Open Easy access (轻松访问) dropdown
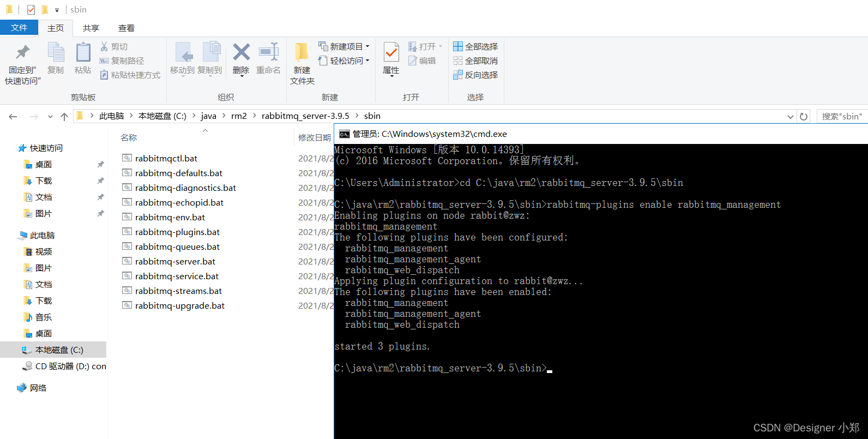This screenshot has height=439, width=868. (x=344, y=61)
